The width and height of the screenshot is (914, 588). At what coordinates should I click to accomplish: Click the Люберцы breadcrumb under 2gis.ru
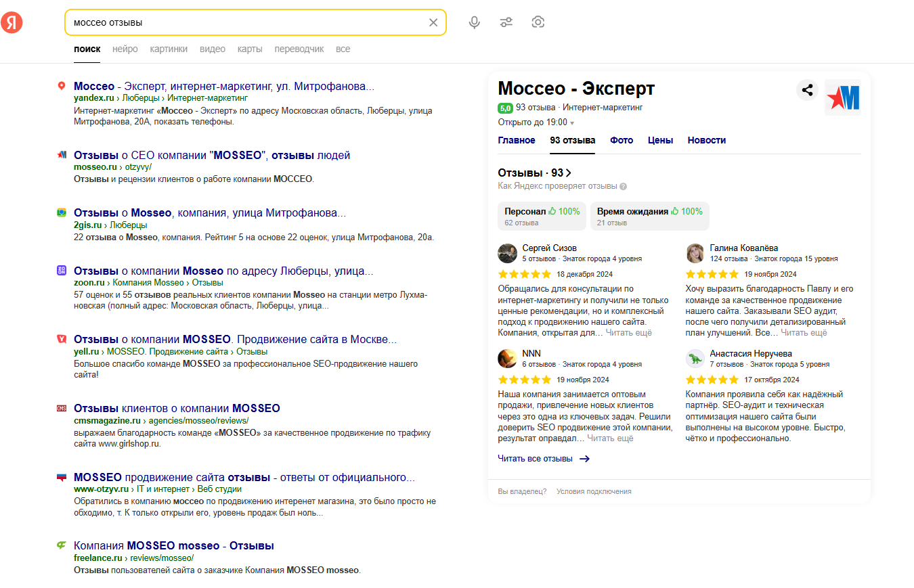click(x=129, y=225)
